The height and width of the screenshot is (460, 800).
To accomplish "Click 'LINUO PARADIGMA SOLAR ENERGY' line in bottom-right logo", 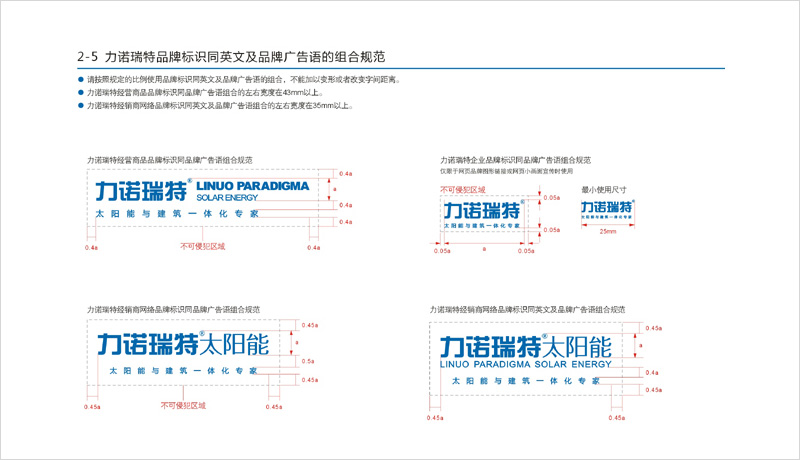I will pyautogui.click(x=526, y=365).
